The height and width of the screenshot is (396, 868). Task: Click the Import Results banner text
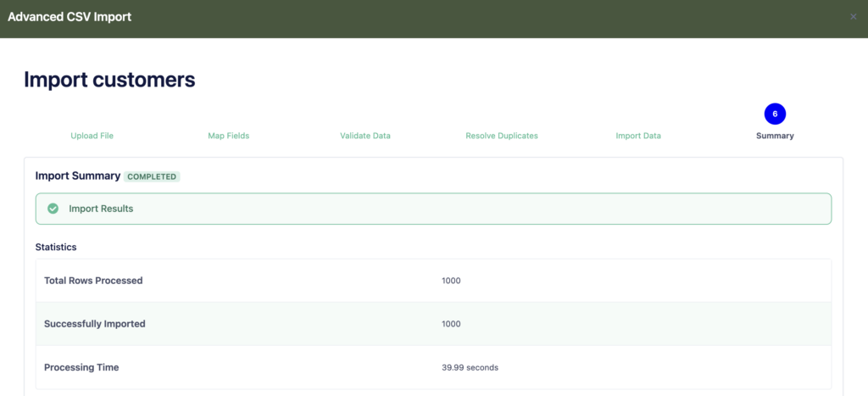tap(101, 209)
